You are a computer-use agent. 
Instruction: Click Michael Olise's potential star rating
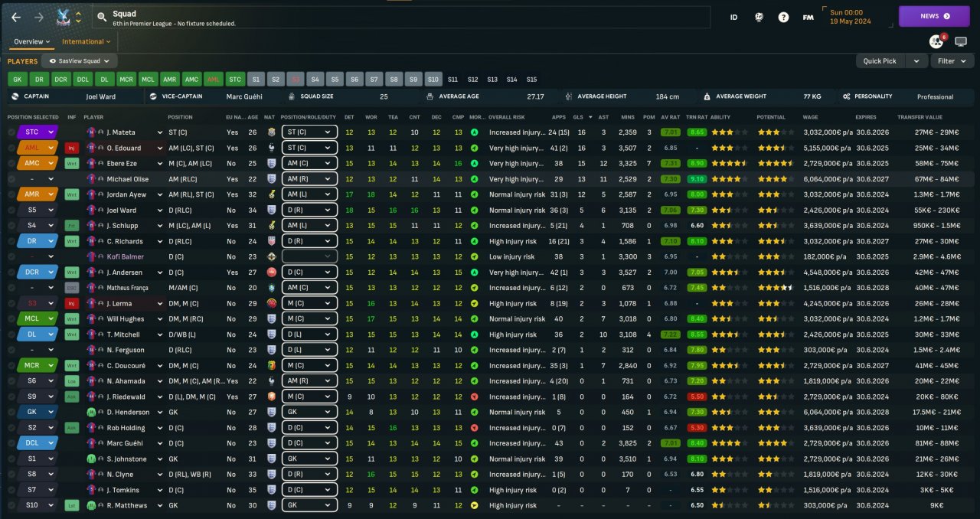click(776, 178)
